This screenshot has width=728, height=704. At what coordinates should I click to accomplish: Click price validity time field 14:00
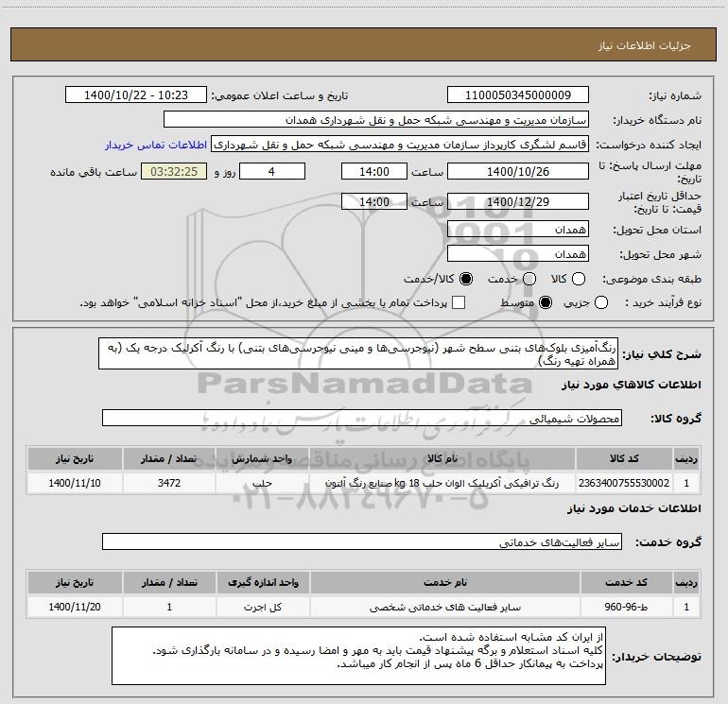[x=374, y=201]
